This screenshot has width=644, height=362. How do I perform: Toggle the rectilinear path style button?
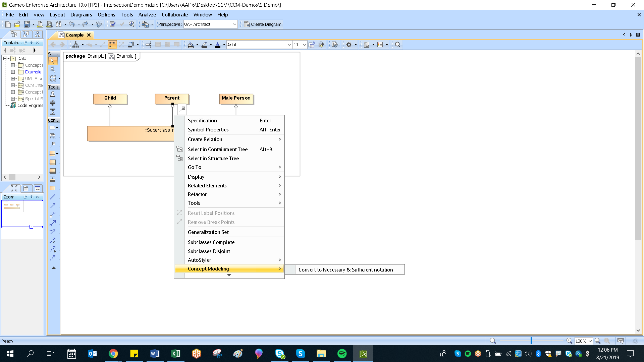[x=112, y=45]
